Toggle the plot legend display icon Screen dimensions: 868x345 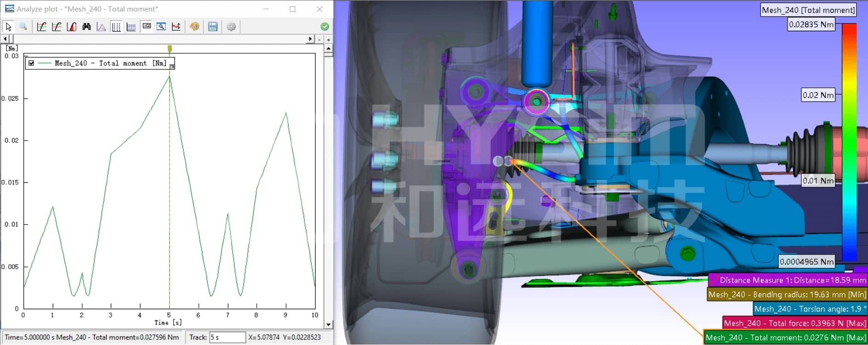tap(147, 27)
